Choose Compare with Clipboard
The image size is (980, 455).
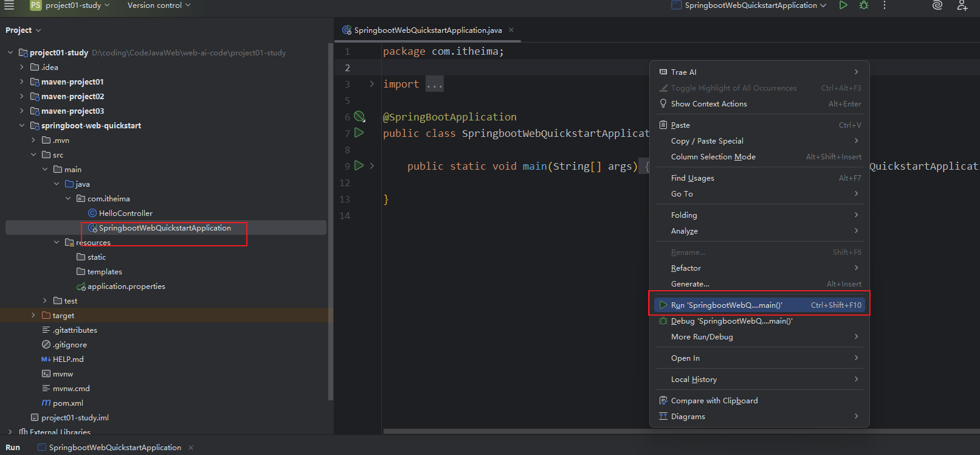point(759,401)
